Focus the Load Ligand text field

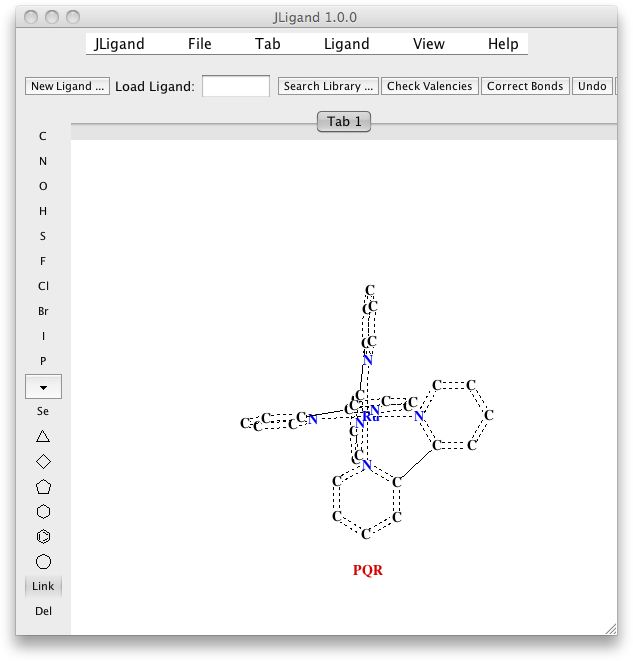(236, 86)
